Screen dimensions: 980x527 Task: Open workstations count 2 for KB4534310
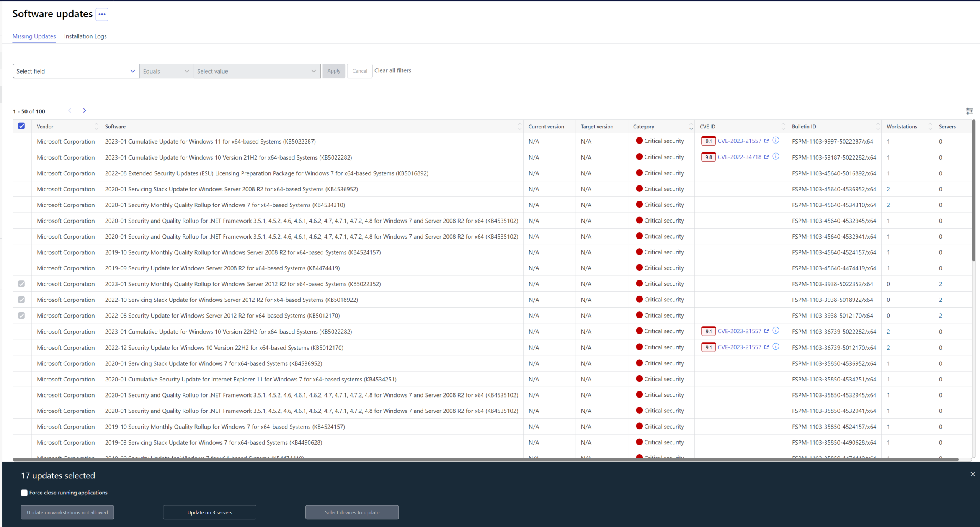pyautogui.click(x=888, y=205)
